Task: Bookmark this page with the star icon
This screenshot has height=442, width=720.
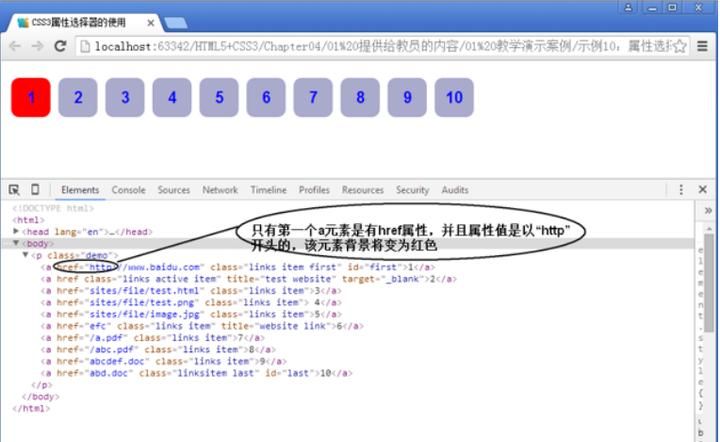Action: coord(680,46)
